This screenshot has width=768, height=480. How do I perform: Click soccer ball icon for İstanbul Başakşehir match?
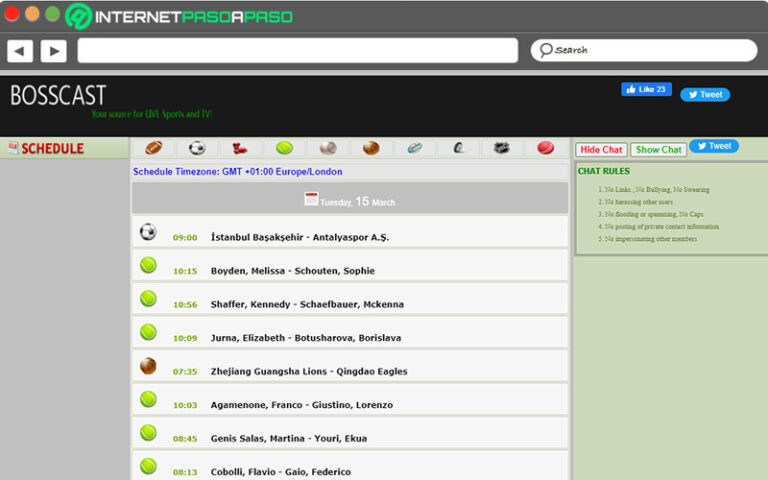pos(148,231)
